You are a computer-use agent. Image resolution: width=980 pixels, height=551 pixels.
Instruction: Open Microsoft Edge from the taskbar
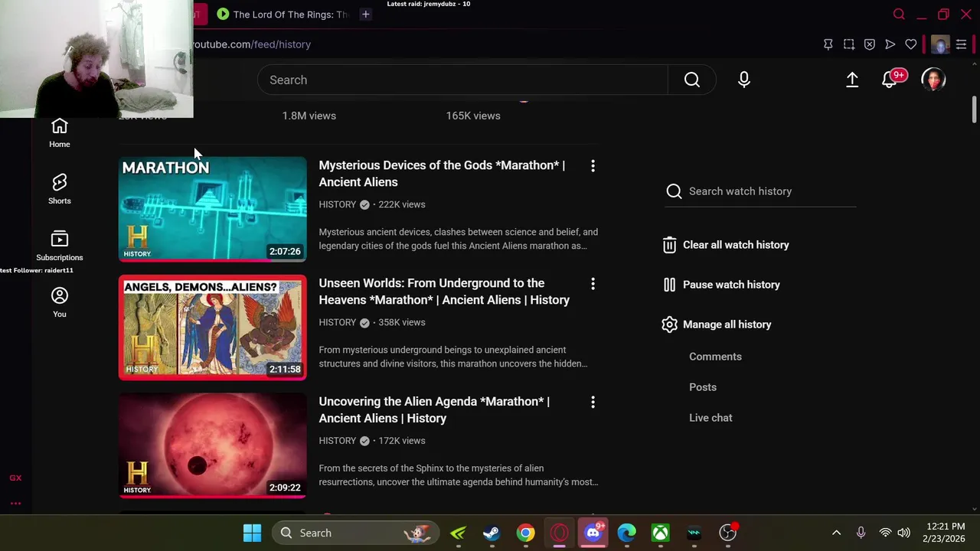point(627,533)
